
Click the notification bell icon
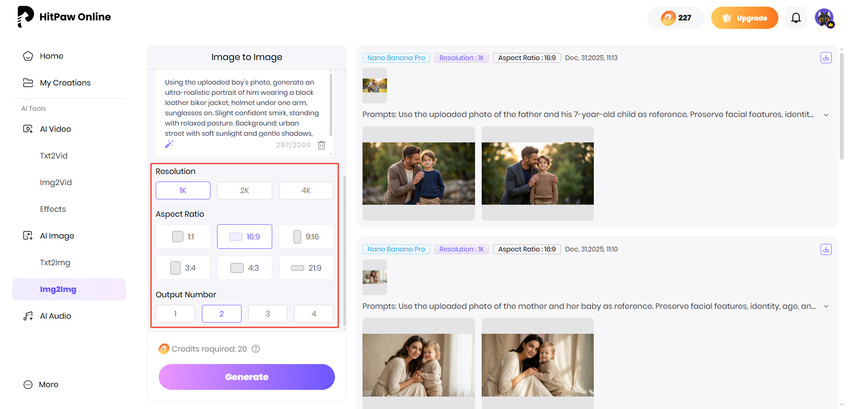(x=796, y=18)
